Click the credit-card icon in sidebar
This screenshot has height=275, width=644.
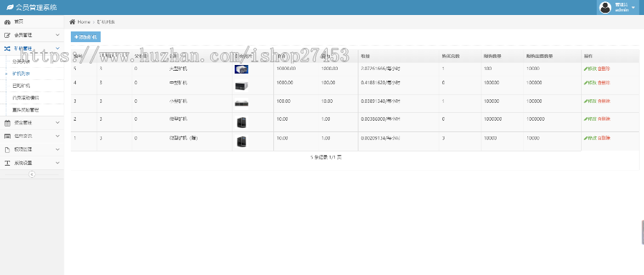7,136
